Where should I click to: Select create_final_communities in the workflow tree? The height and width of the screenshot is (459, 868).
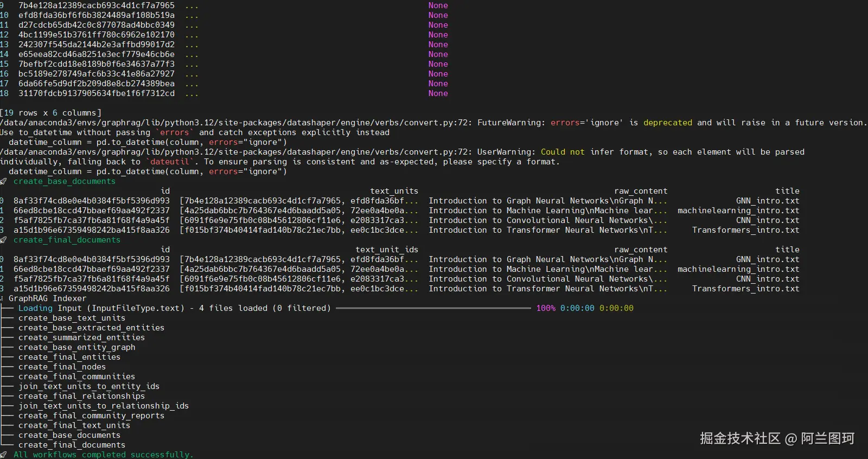(76, 377)
